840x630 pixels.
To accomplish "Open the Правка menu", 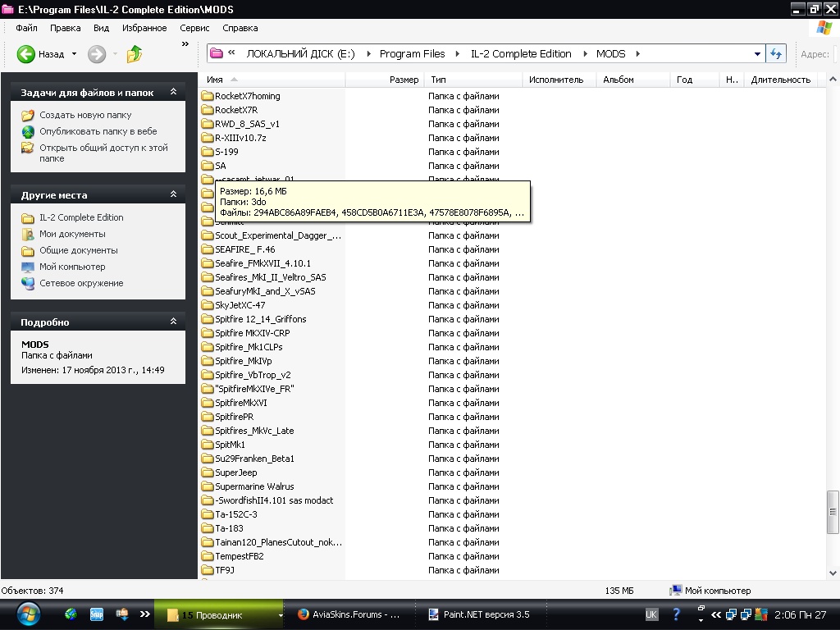I will [x=65, y=28].
